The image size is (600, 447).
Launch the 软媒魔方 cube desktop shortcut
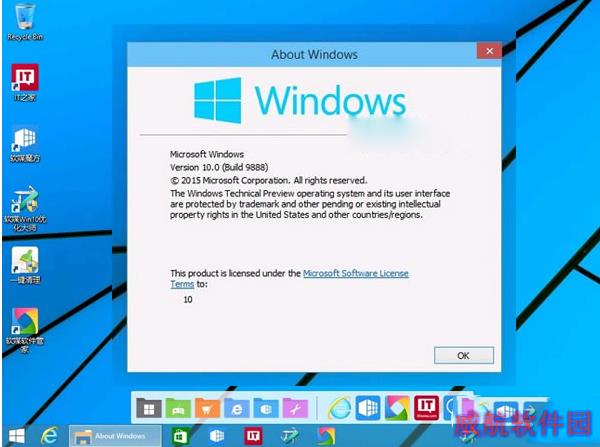[x=25, y=144]
